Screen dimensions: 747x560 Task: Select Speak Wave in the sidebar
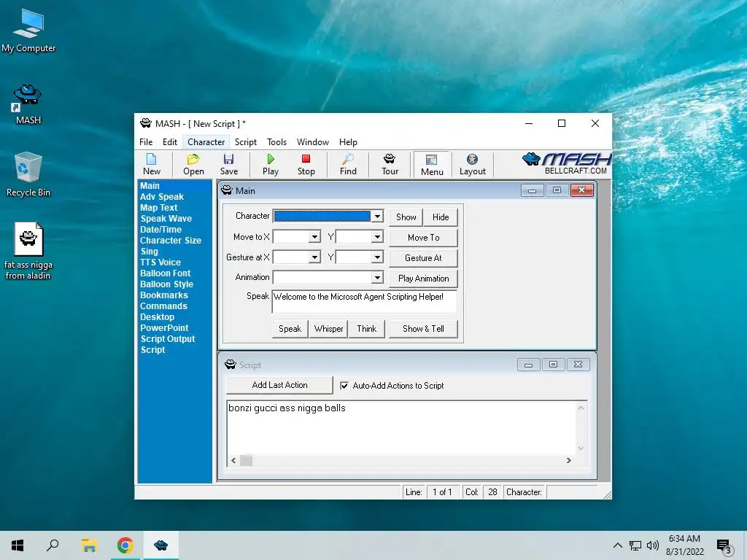(166, 219)
